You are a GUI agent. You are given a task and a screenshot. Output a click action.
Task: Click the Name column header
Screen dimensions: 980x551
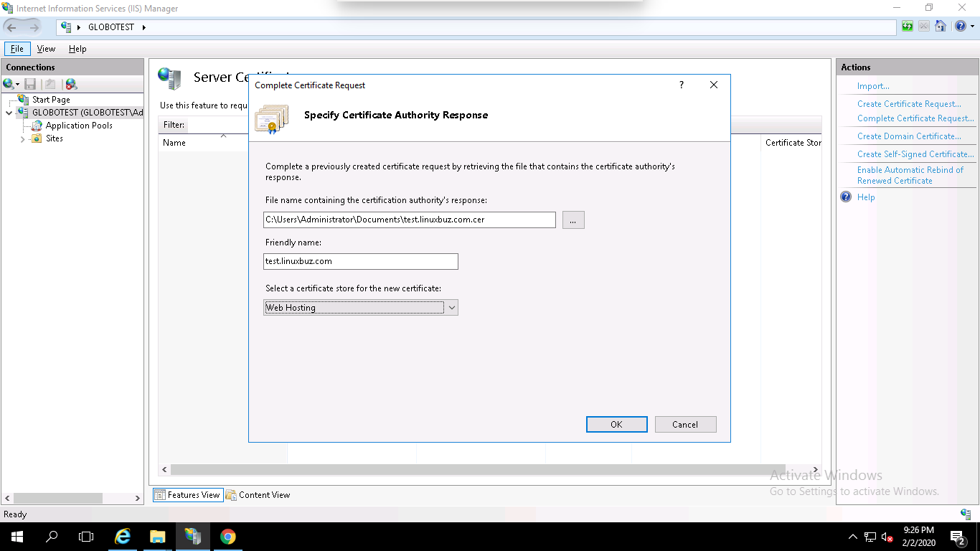coord(174,143)
